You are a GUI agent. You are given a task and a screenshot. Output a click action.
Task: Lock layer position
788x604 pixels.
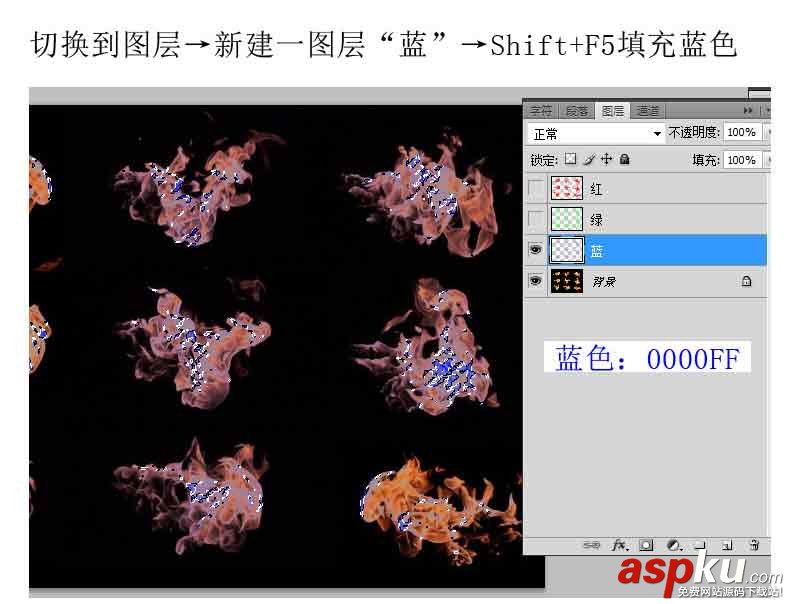(x=607, y=159)
